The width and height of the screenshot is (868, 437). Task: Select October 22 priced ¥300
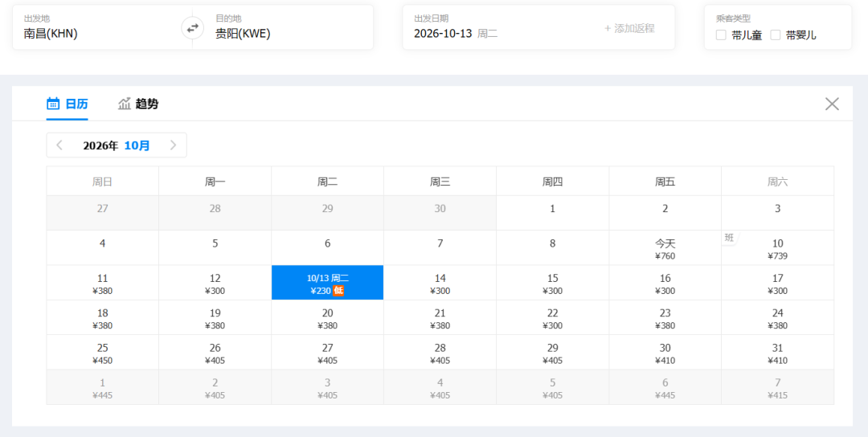(552, 317)
